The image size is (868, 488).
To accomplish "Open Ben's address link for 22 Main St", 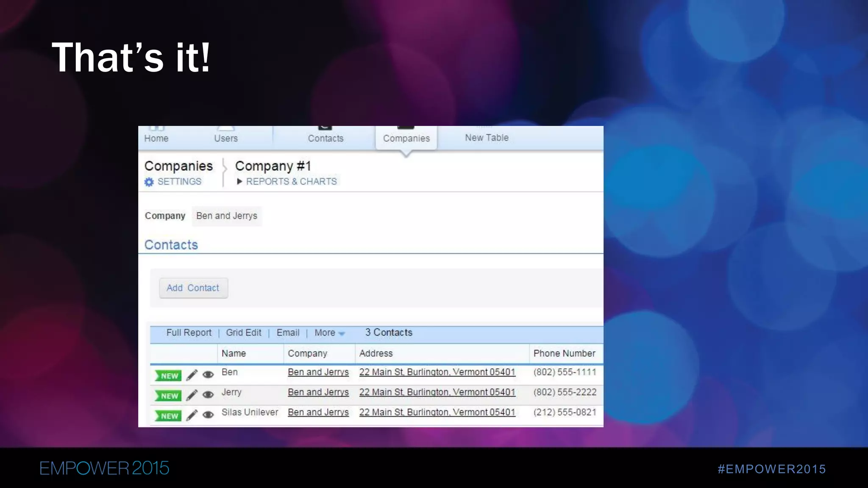I will click(437, 372).
